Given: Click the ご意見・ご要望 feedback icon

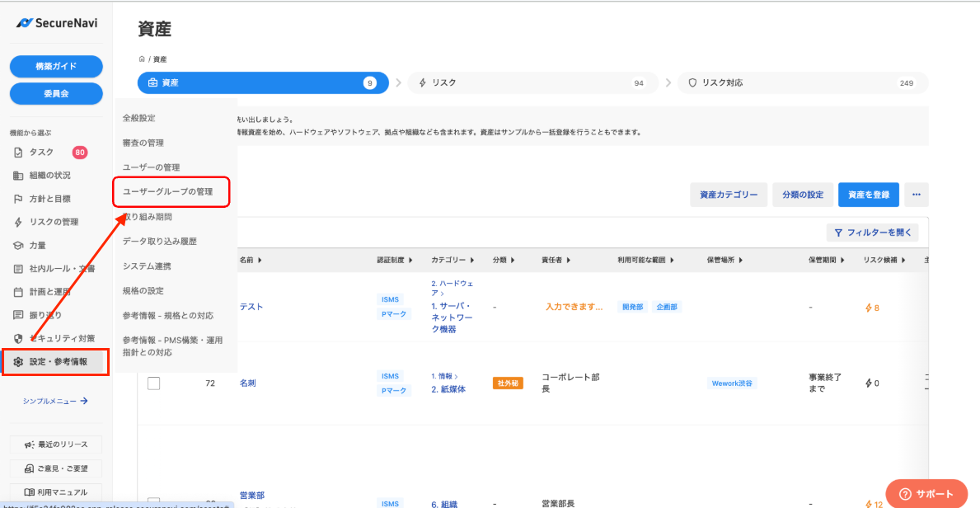Looking at the screenshot, I should click(29, 468).
